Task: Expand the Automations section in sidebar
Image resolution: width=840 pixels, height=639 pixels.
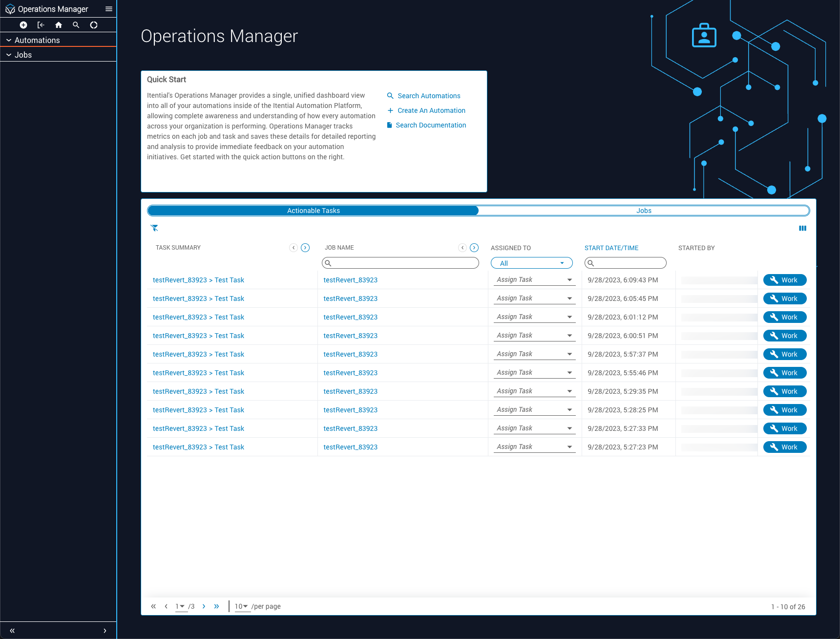Action: 37,40
